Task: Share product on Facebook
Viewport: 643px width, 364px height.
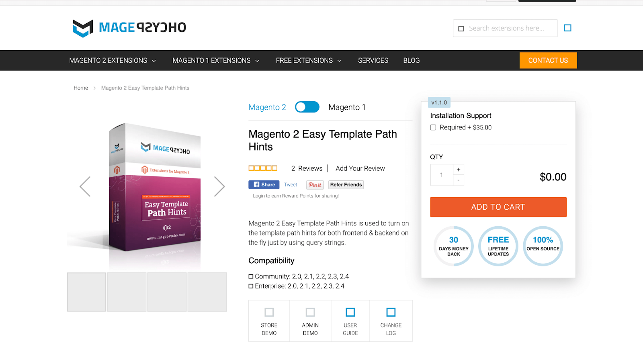Action: click(264, 185)
